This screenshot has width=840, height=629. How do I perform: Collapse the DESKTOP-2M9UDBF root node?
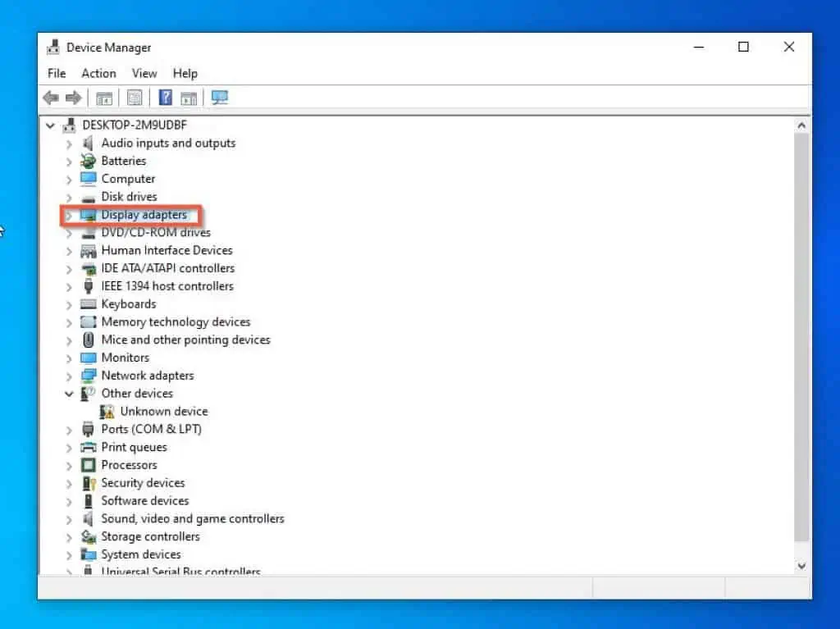(51, 125)
